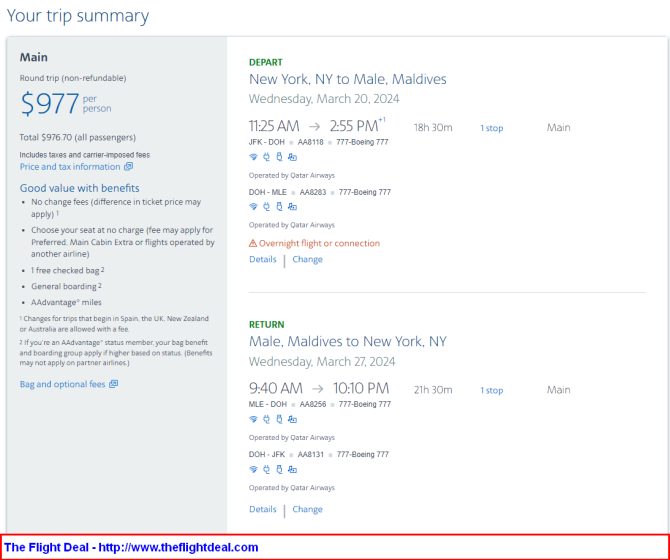Viewport: 670px width, 560px height.
Task: Click 1 stop link on the 18h 30m departure
Action: coord(492,128)
